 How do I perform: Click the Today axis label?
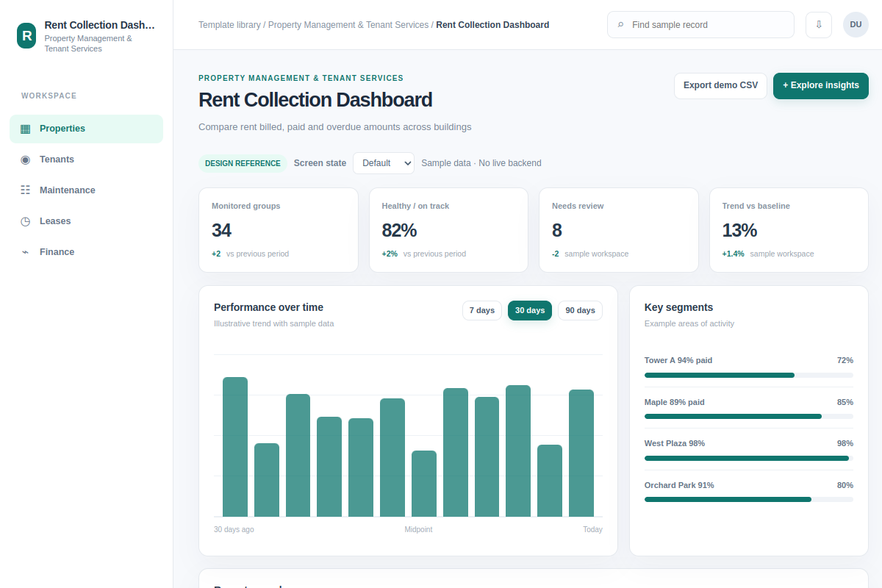coord(592,529)
